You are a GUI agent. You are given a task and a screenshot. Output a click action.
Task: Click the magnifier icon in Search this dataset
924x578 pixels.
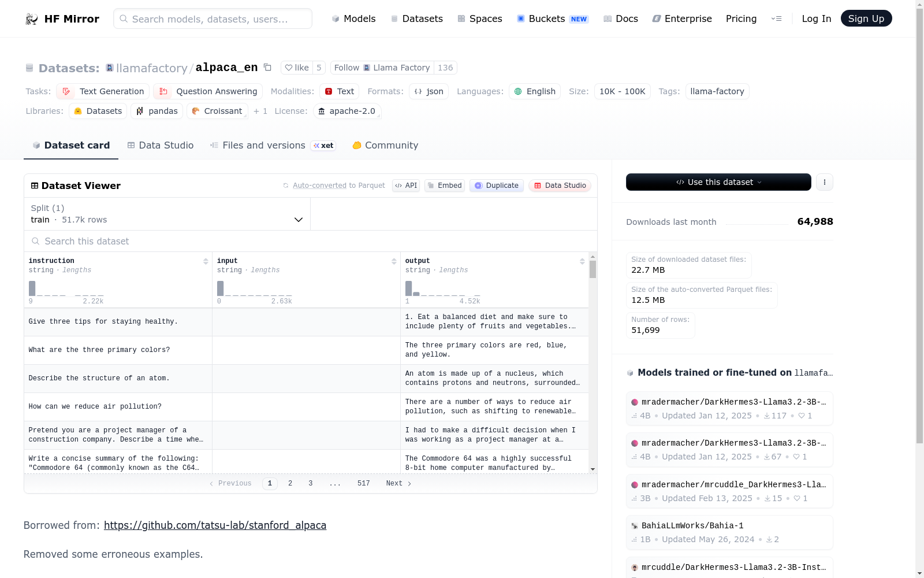point(36,241)
